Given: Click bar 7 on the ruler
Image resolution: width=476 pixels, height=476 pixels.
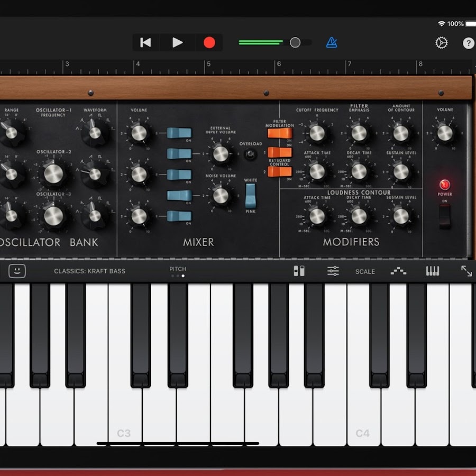Looking at the screenshot, I should click(x=350, y=64).
